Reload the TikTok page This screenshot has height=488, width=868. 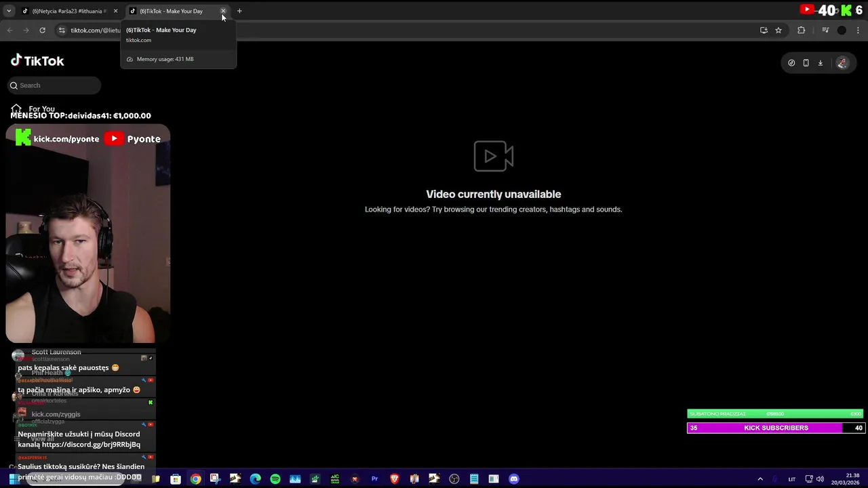[x=42, y=30]
